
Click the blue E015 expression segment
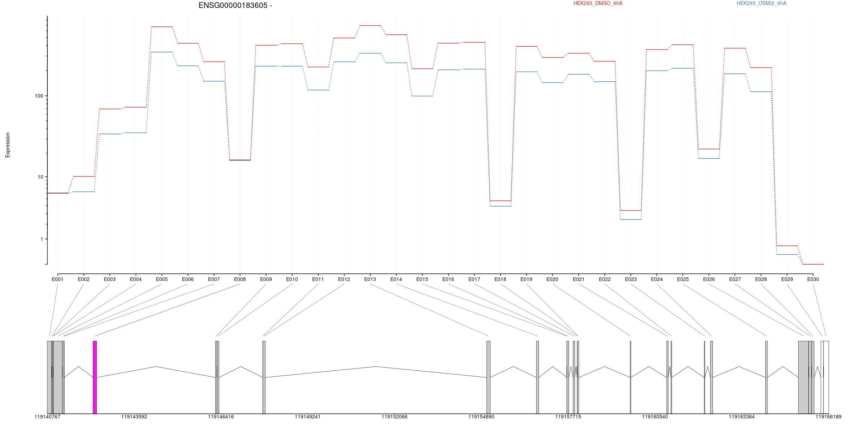click(x=422, y=96)
